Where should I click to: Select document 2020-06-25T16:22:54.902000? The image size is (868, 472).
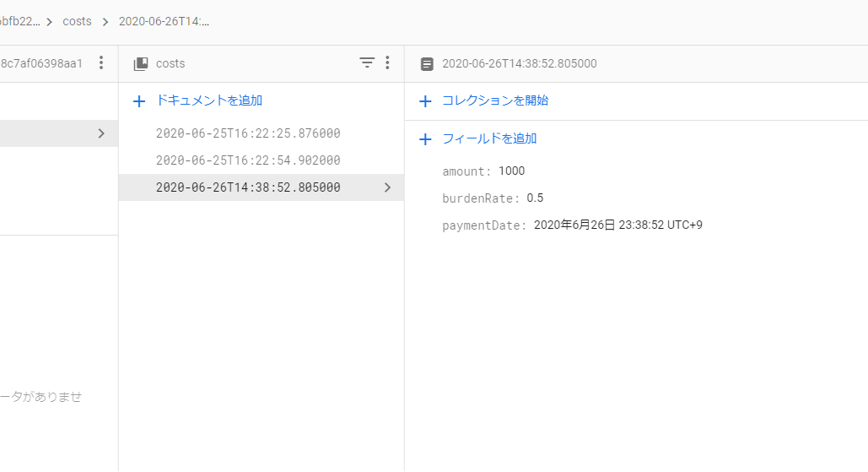pyautogui.click(x=261, y=160)
